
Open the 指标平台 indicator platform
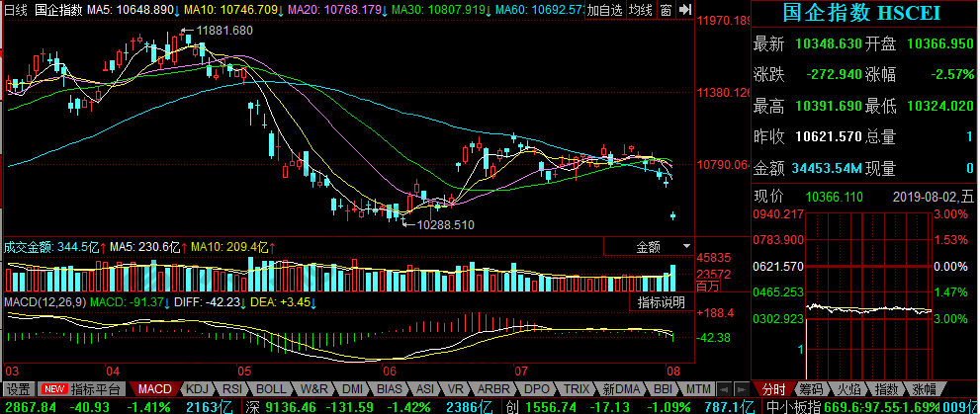[x=95, y=388]
